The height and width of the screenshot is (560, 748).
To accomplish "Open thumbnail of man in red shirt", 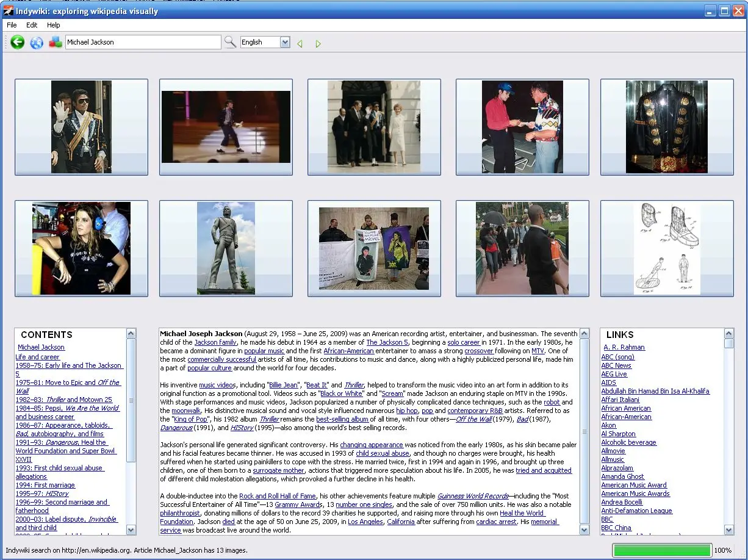I will pyautogui.click(x=522, y=127).
